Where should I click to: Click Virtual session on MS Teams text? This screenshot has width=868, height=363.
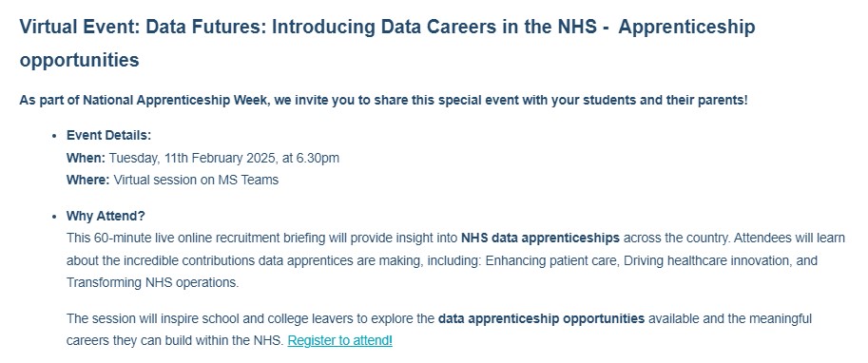pyautogui.click(x=196, y=180)
